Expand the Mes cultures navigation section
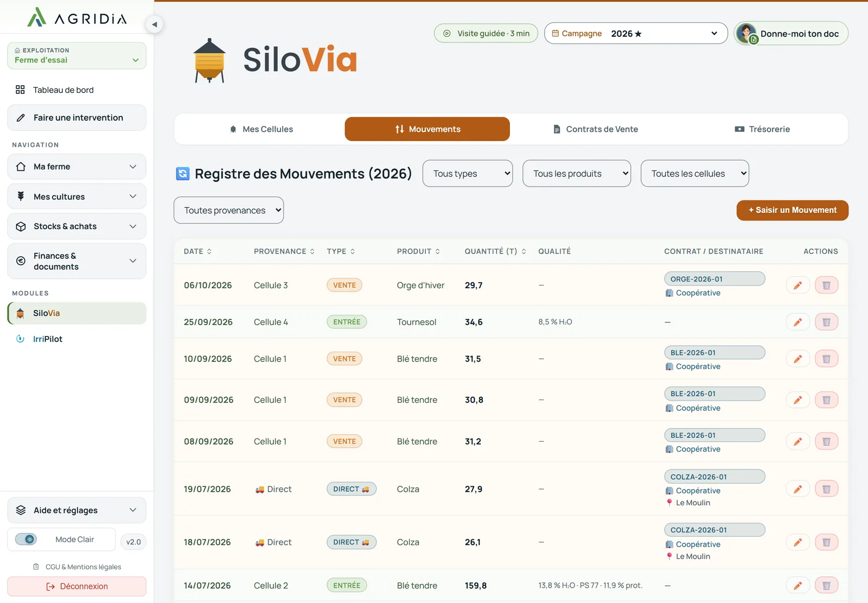Screen dimensions: 868x603 click(x=76, y=196)
